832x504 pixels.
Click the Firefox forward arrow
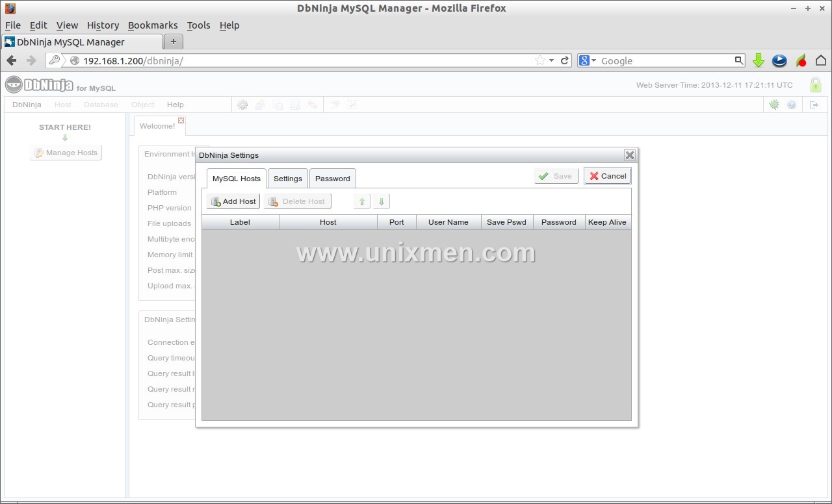[x=31, y=60]
